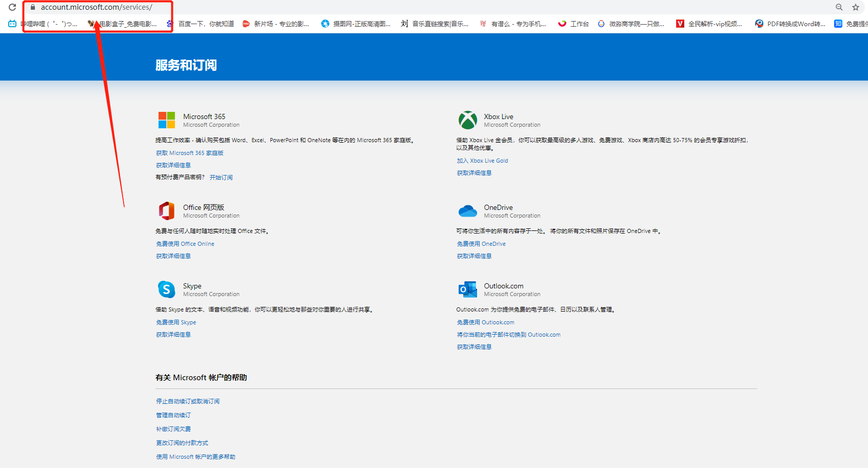Open the 管理自动续订 help link

pyautogui.click(x=173, y=415)
